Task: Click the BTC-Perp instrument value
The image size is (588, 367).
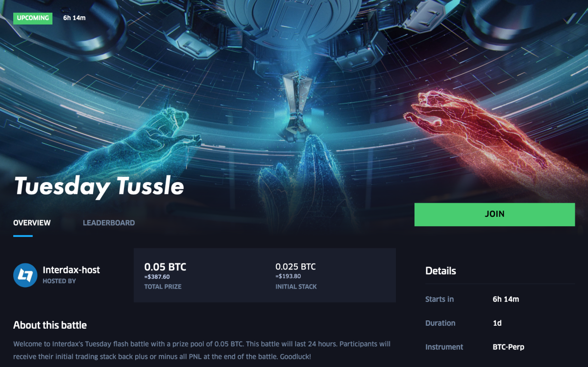Action: coord(508,347)
